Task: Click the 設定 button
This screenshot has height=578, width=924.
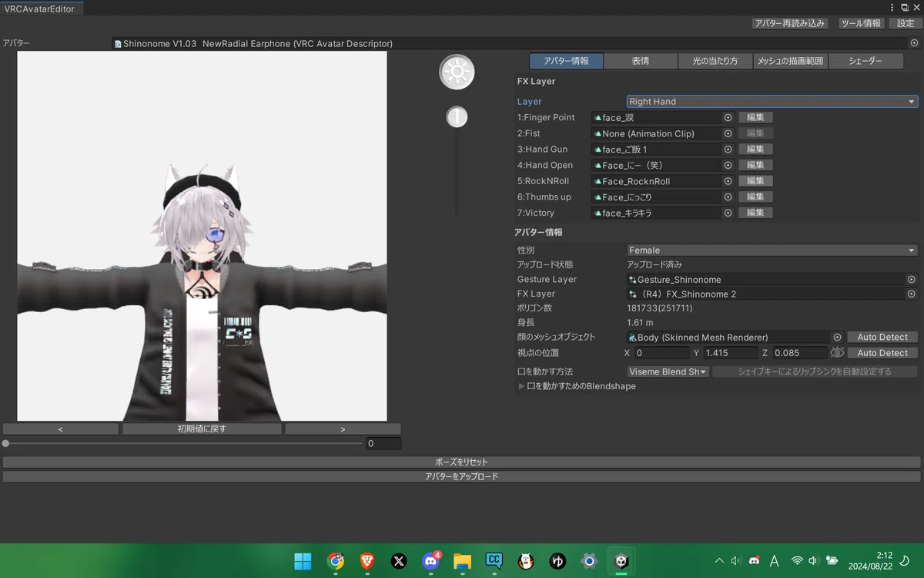Action: point(905,23)
